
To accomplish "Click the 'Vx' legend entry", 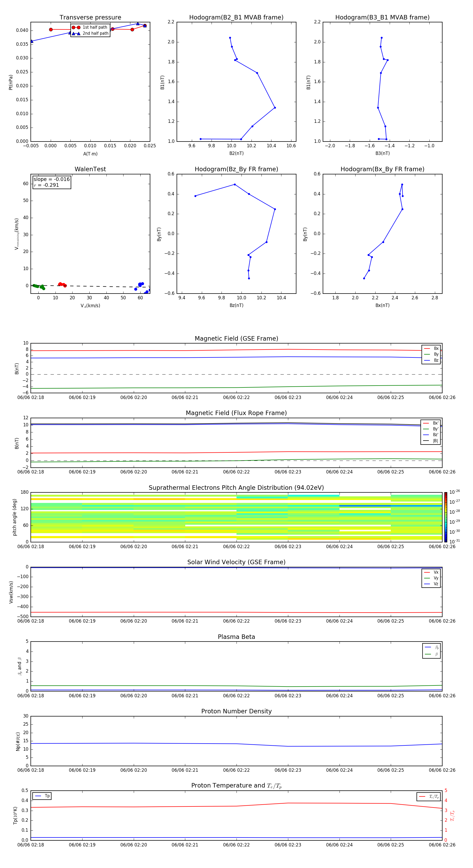I will 431,573.
